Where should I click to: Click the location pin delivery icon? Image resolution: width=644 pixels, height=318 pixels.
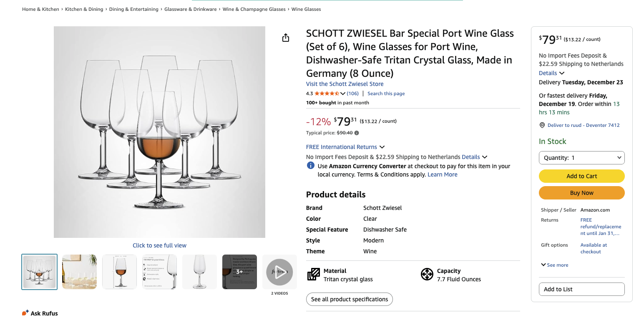pos(542,125)
